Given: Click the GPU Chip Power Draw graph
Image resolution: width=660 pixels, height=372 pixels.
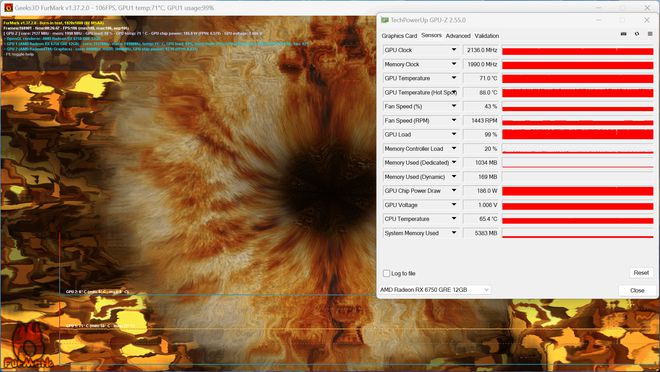Looking at the screenshot, I should click(578, 191).
